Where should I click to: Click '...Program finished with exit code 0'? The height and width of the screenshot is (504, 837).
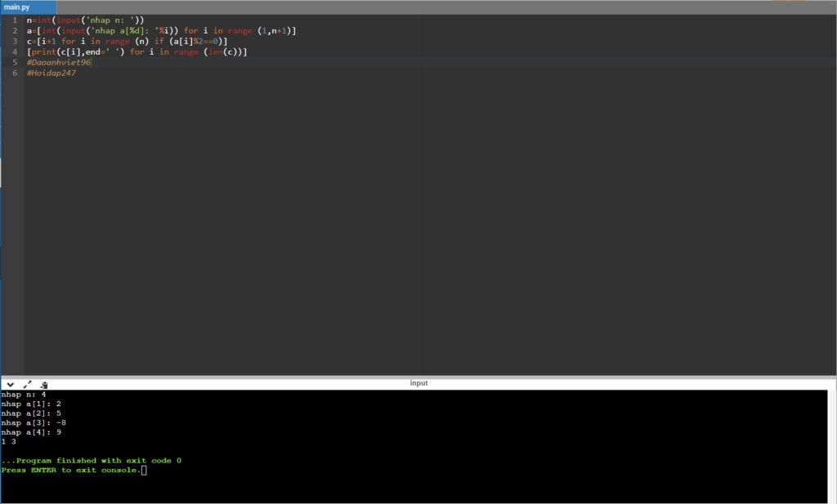(92, 460)
